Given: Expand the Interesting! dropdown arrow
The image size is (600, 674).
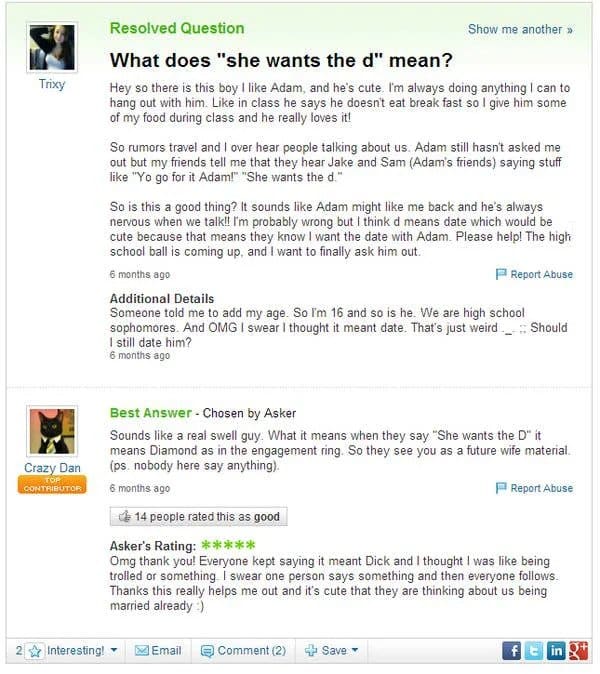Looking at the screenshot, I should 114,650.
